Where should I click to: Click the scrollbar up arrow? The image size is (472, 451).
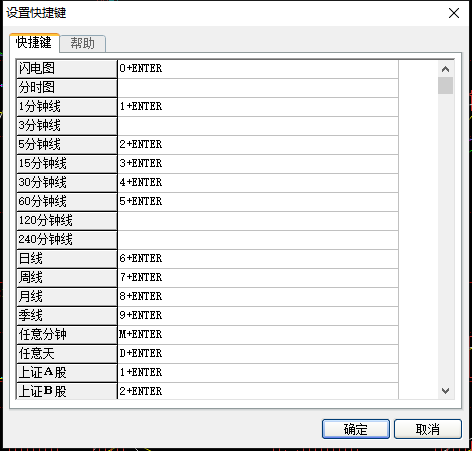pyautogui.click(x=445, y=69)
